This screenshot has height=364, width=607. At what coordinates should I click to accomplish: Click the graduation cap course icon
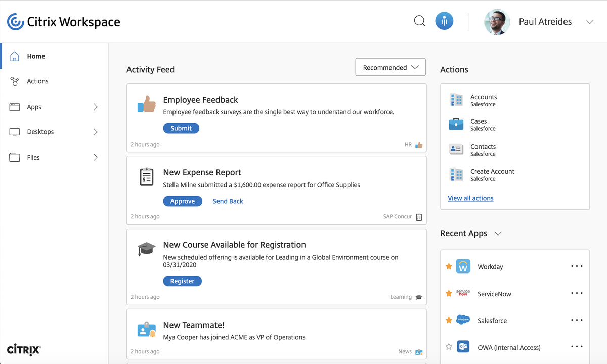147,249
